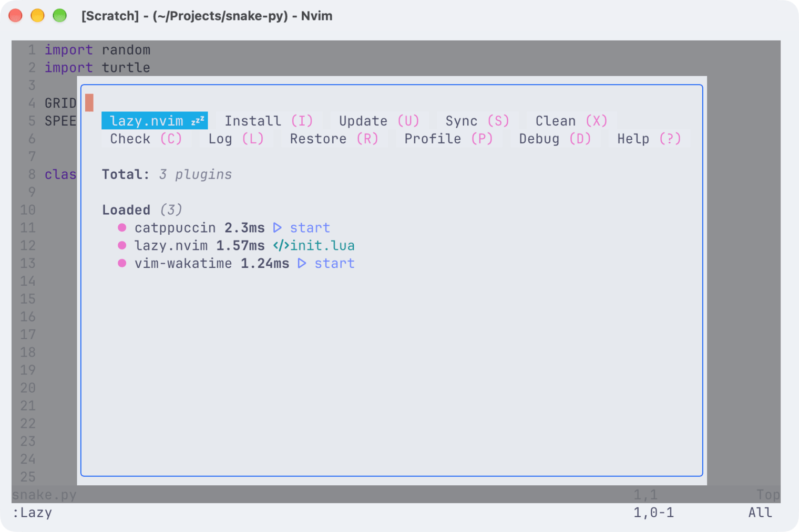Open the Log (L) view
Image resolution: width=799 pixels, height=532 pixels.
coord(236,139)
